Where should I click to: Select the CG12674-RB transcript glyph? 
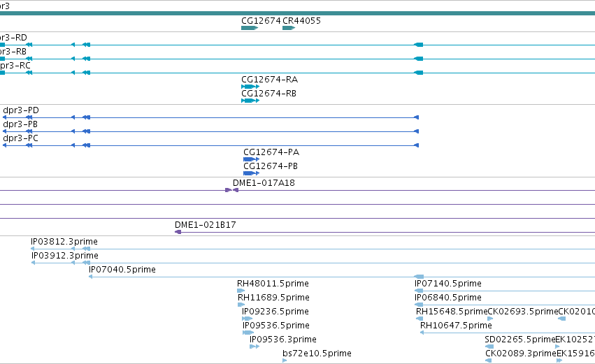click(x=250, y=101)
